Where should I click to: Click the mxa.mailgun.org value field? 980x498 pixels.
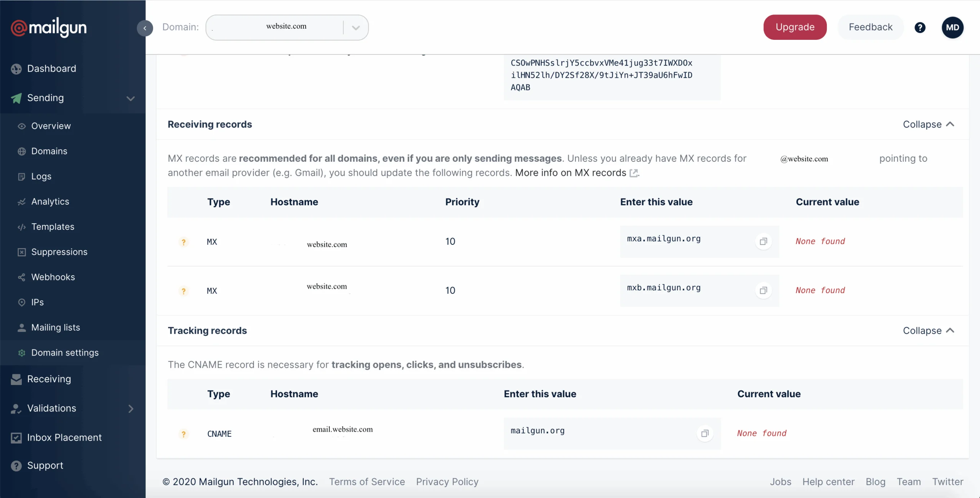tap(699, 242)
